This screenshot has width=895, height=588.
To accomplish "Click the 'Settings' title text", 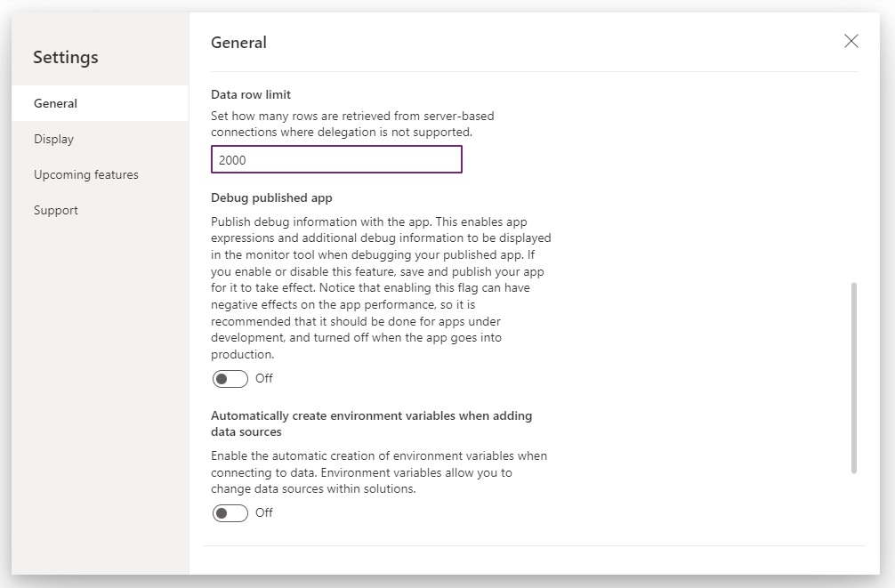I will point(66,58).
